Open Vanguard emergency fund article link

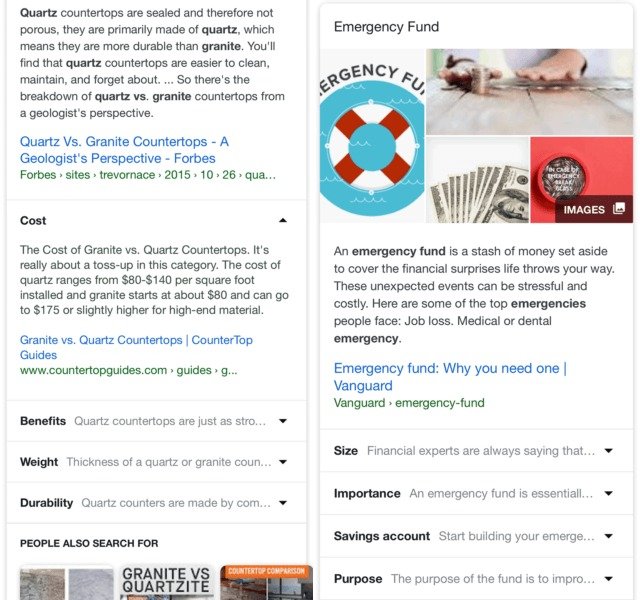(x=450, y=377)
